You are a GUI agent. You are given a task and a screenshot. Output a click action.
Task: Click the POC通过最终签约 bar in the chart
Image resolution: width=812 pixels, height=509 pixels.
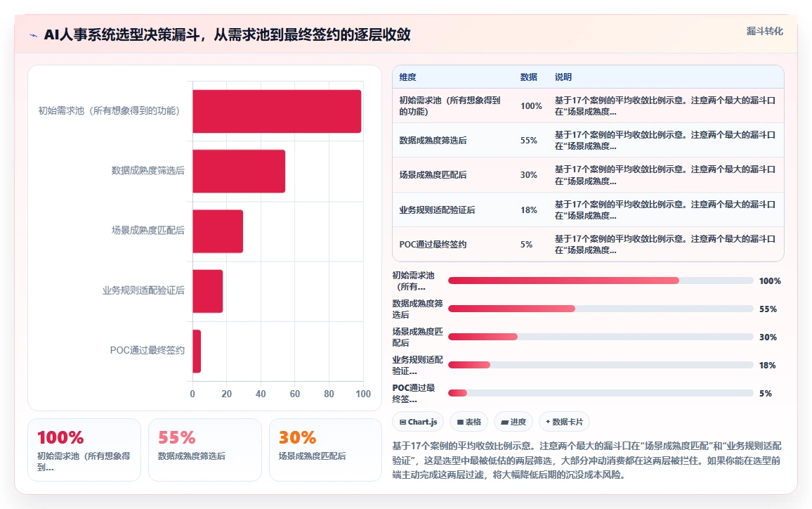197,351
